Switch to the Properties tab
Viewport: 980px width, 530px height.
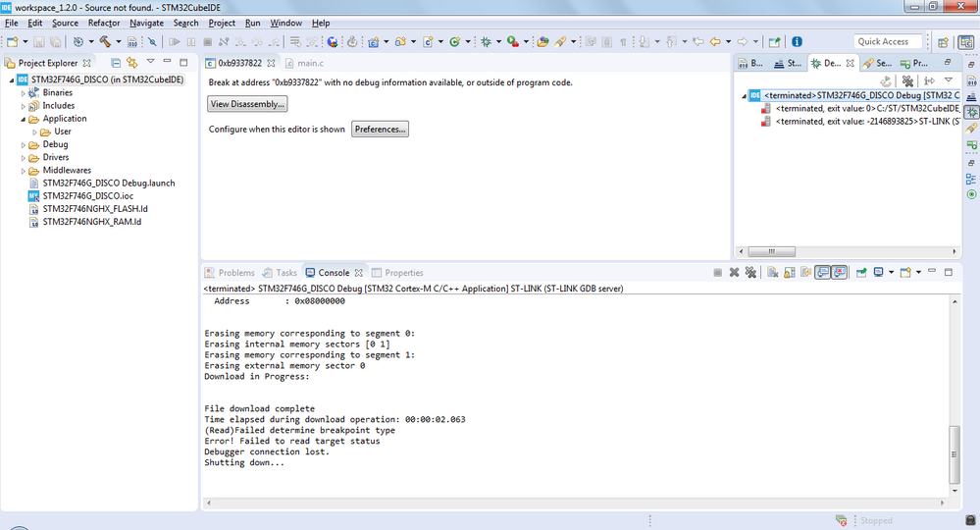tap(397, 273)
